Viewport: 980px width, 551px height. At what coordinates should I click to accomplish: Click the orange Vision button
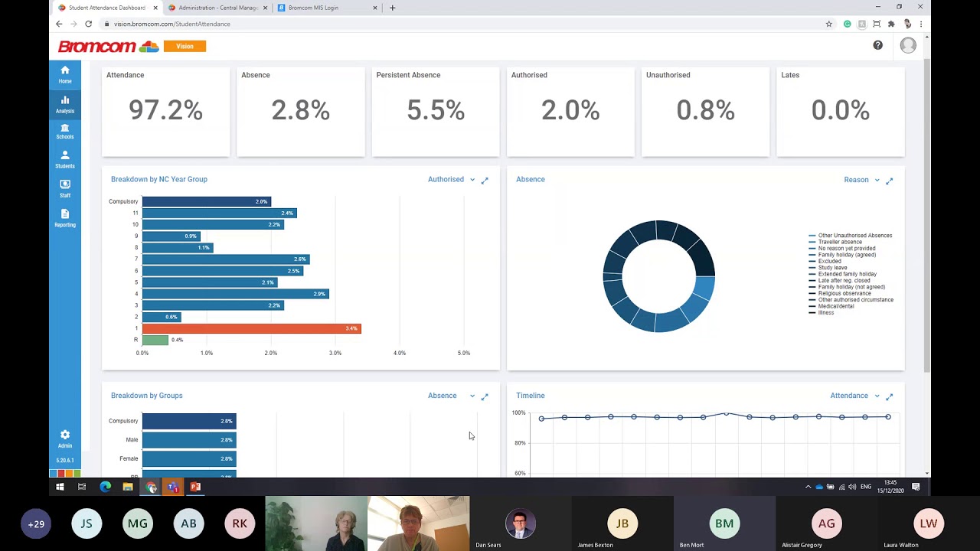click(x=185, y=46)
